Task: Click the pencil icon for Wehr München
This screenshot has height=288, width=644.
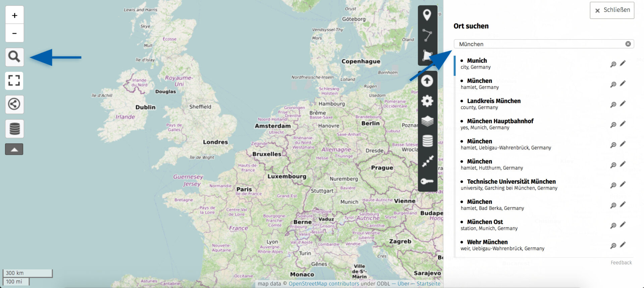Action: click(623, 245)
